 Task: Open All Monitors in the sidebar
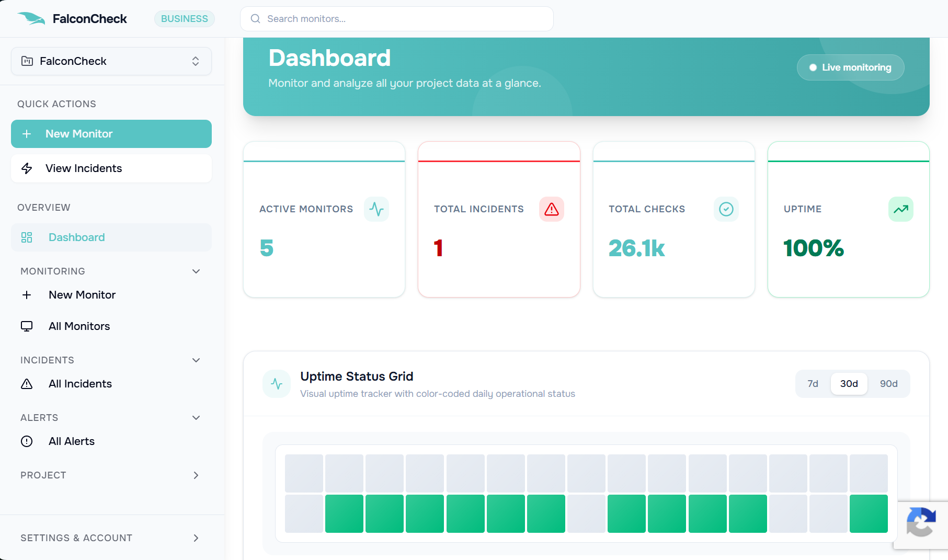(111, 326)
